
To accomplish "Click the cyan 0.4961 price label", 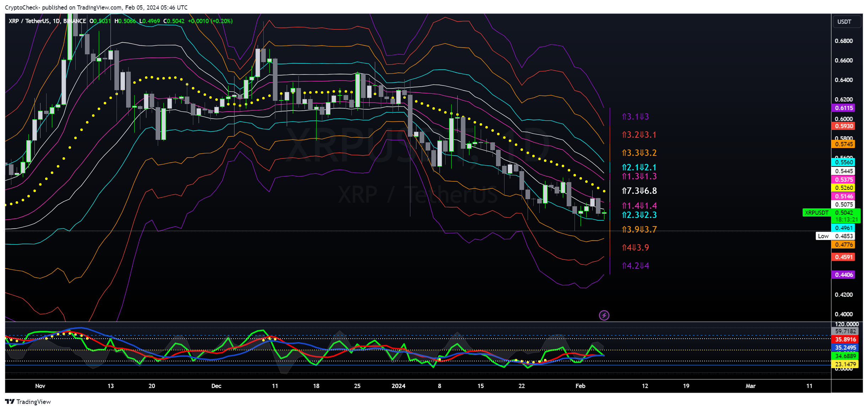I will click(843, 228).
